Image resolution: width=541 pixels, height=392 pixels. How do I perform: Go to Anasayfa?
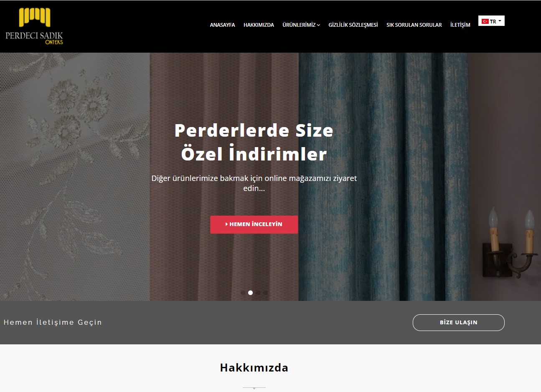222,25
